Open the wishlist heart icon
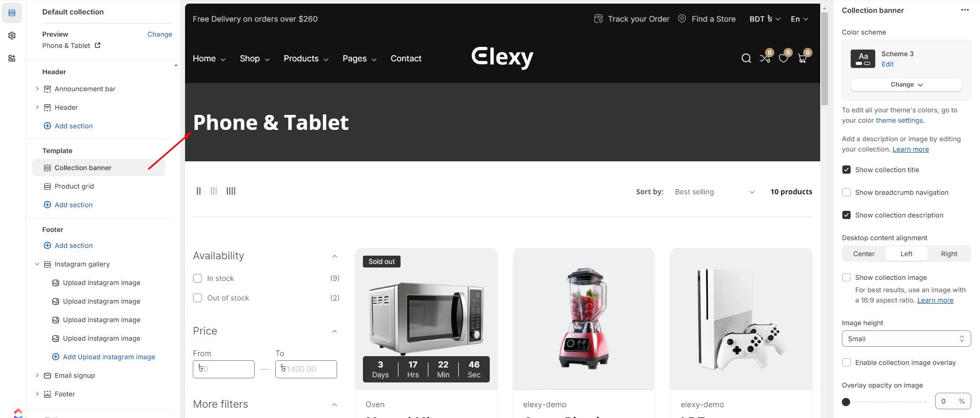The width and height of the screenshot is (980, 418). pos(784,58)
